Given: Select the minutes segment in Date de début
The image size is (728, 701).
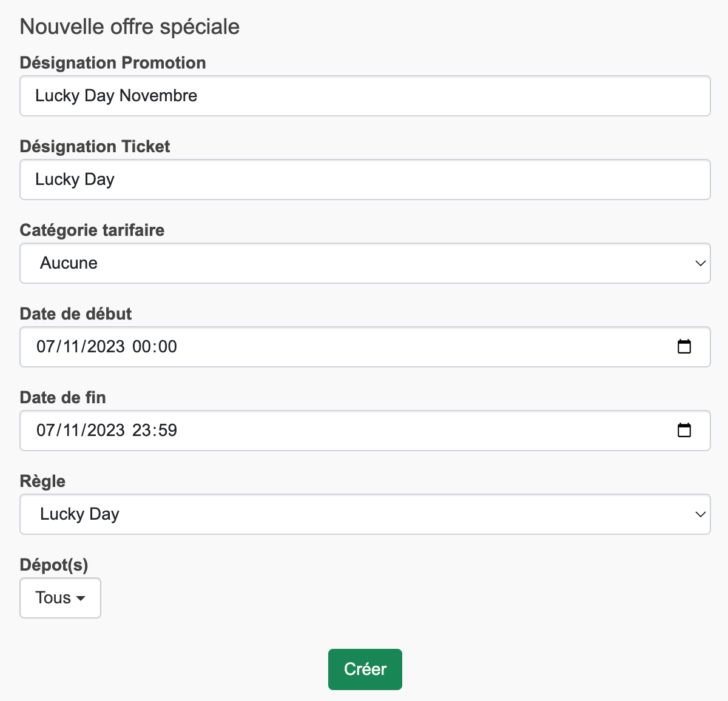Looking at the screenshot, I should click(167, 347).
